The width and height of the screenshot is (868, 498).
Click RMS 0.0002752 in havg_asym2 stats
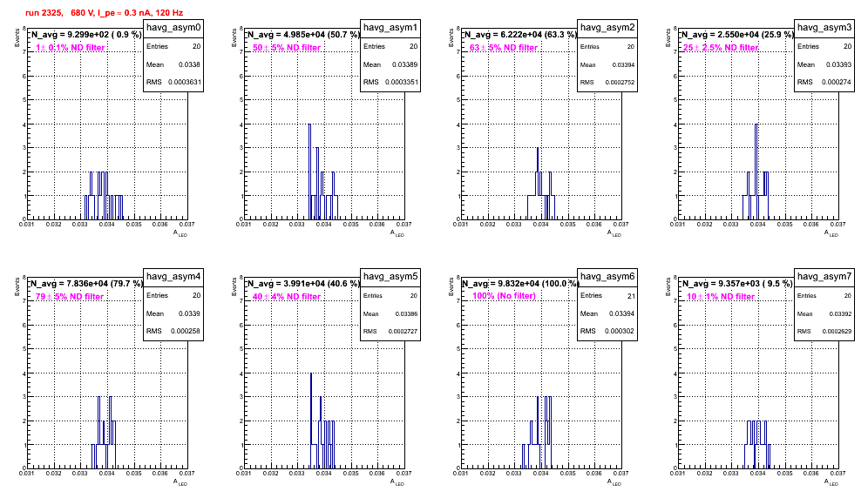(x=607, y=82)
